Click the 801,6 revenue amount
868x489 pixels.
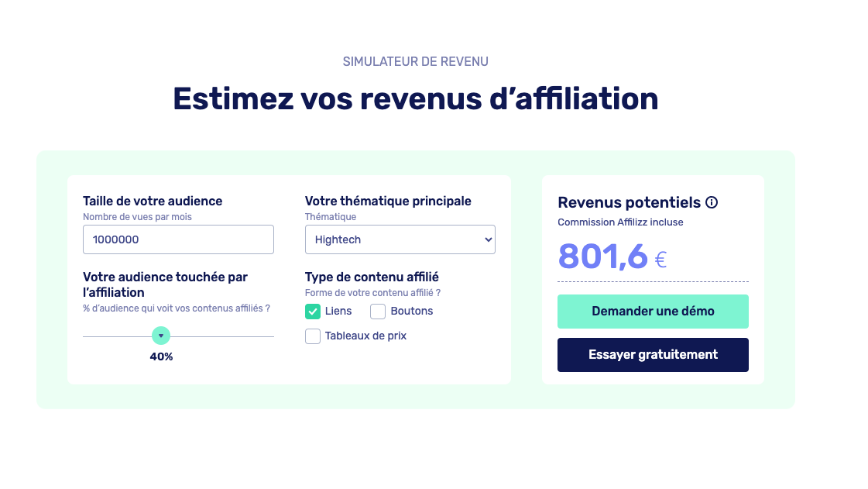pyautogui.click(x=602, y=257)
